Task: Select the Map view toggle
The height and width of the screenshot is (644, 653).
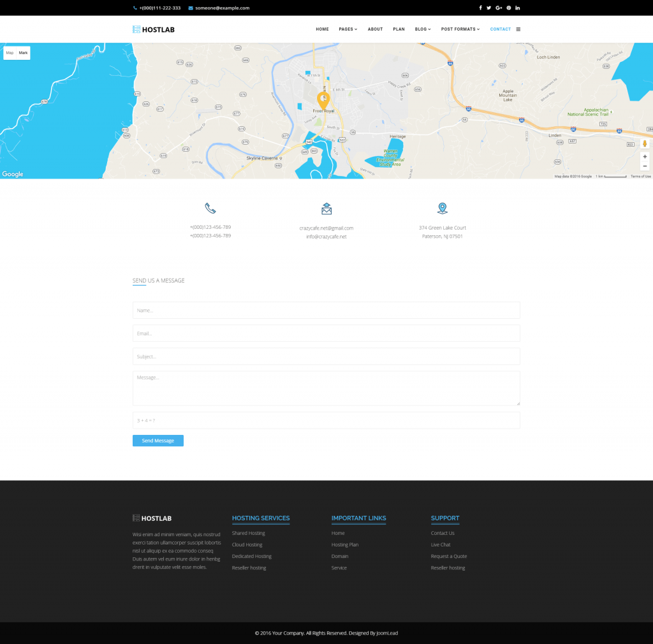Action: pyautogui.click(x=10, y=52)
